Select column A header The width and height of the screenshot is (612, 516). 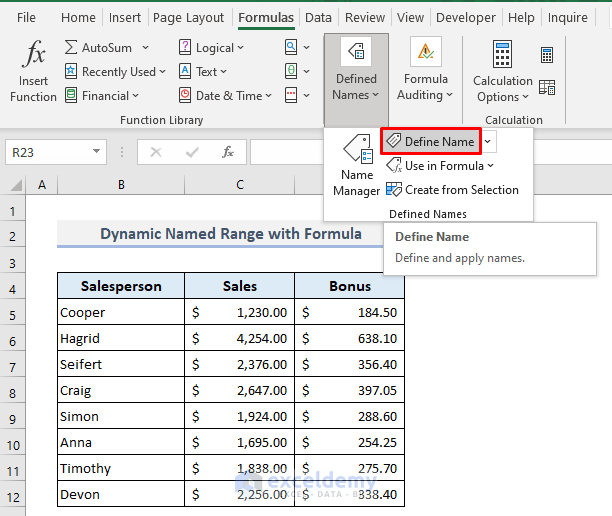click(x=42, y=185)
